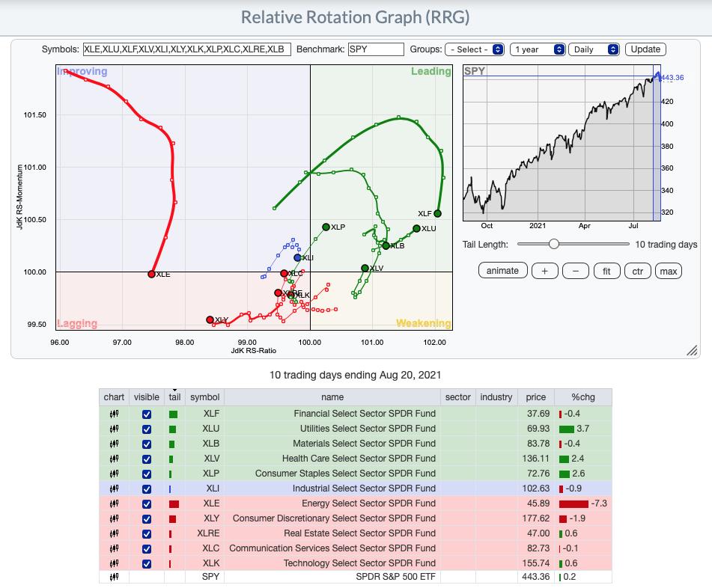Open the 1 year period dropdown
This screenshot has height=588, width=712.
pos(538,49)
